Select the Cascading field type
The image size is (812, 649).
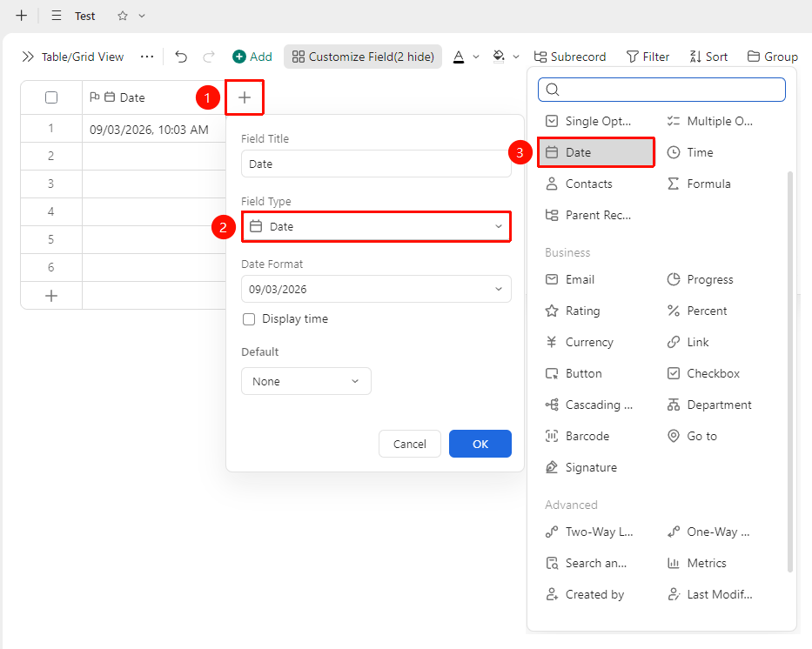[x=589, y=405]
